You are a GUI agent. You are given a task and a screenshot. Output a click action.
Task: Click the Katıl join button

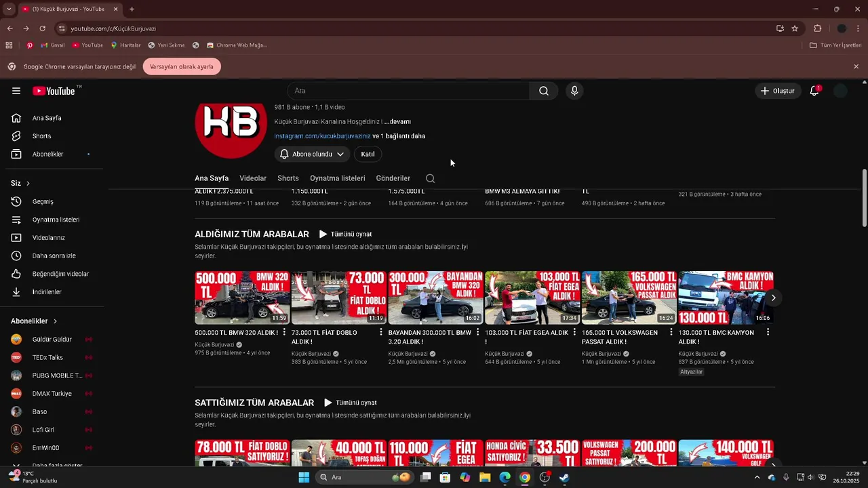point(368,155)
